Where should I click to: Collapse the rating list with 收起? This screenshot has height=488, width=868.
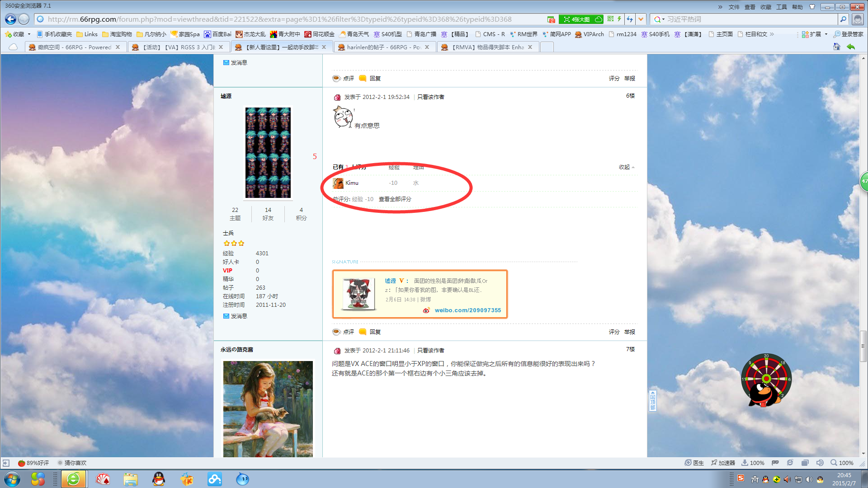point(627,167)
